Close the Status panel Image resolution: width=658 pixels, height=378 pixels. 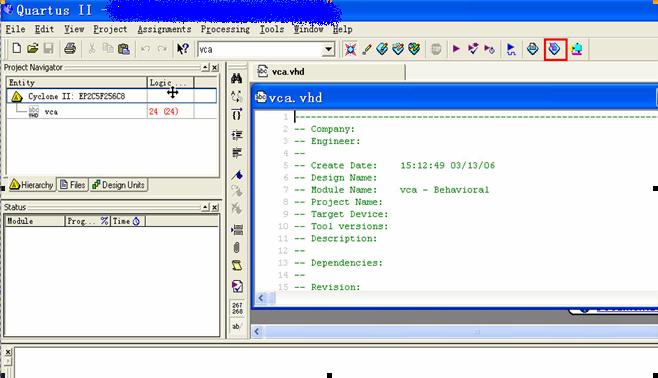coord(215,207)
